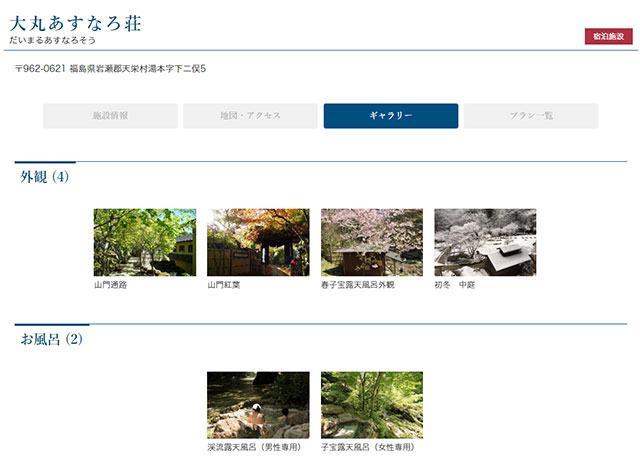This screenshot has width=640, height=476.
Task: Click the 春子宝露天風呂外観 caption
Action: pos(358,285)
